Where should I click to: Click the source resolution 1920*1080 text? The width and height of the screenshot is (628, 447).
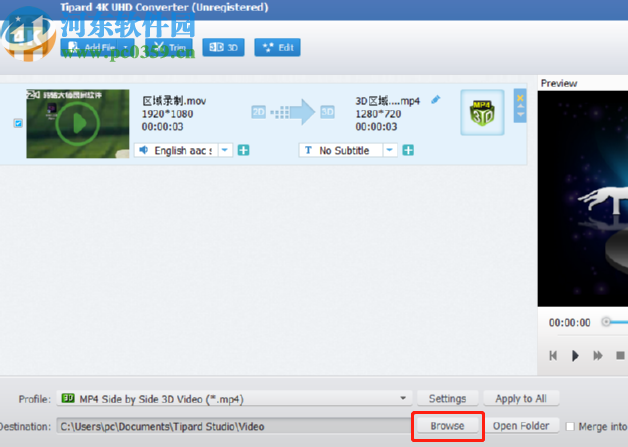pos(167,114)
